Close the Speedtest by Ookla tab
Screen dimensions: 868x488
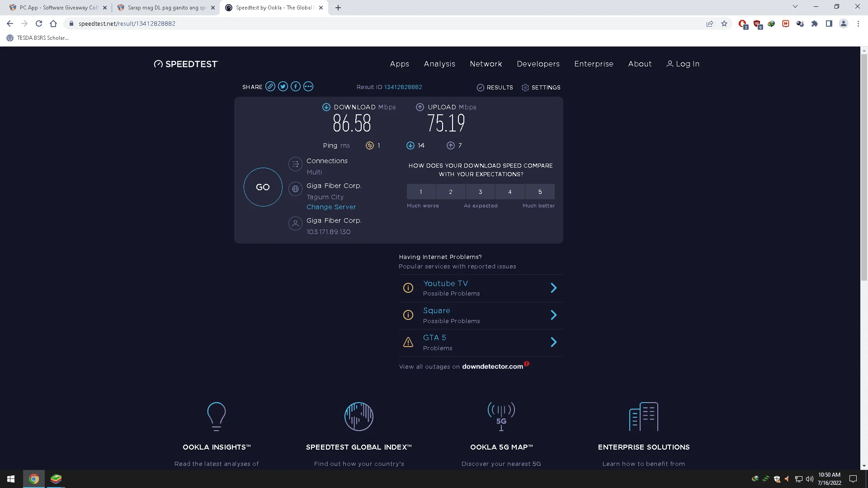click(x=321, y=8)
